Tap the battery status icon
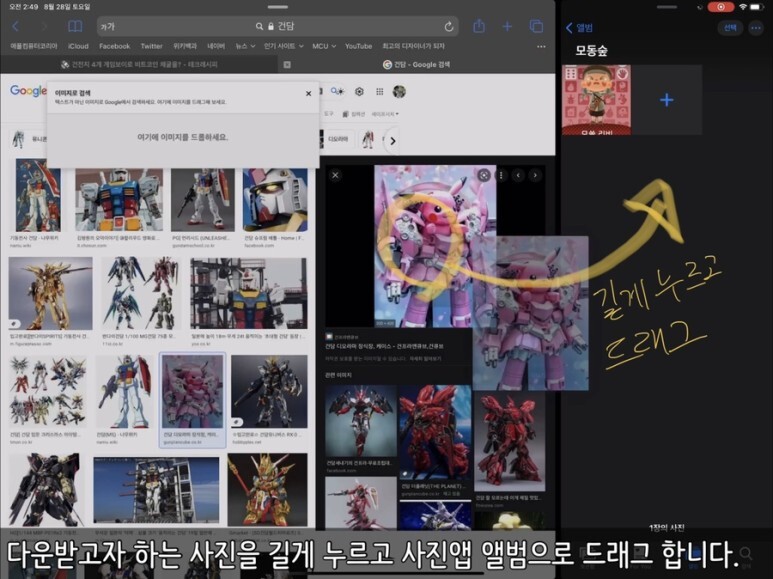This screenshot has width=773, height=579. tap(757, 7)
